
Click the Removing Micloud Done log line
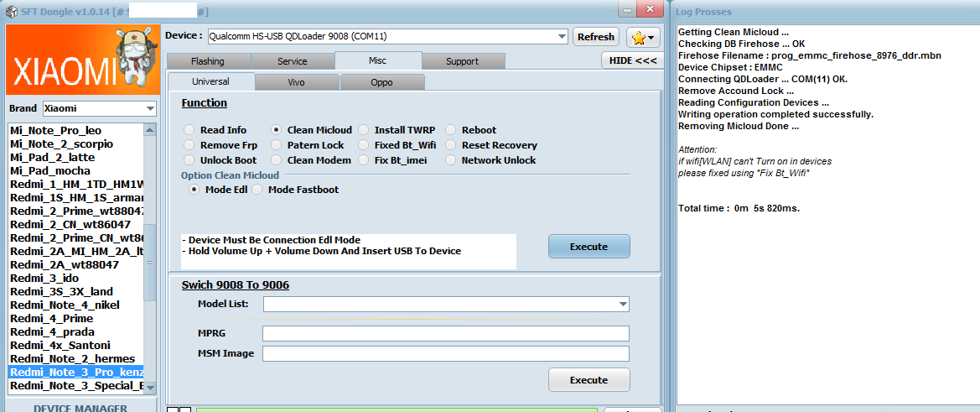tap(738, 127)
